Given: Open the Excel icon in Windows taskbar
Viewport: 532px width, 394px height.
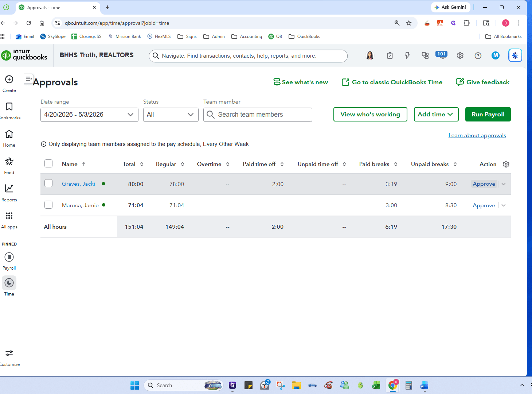Looking at the screenshot, I should 376,385.
